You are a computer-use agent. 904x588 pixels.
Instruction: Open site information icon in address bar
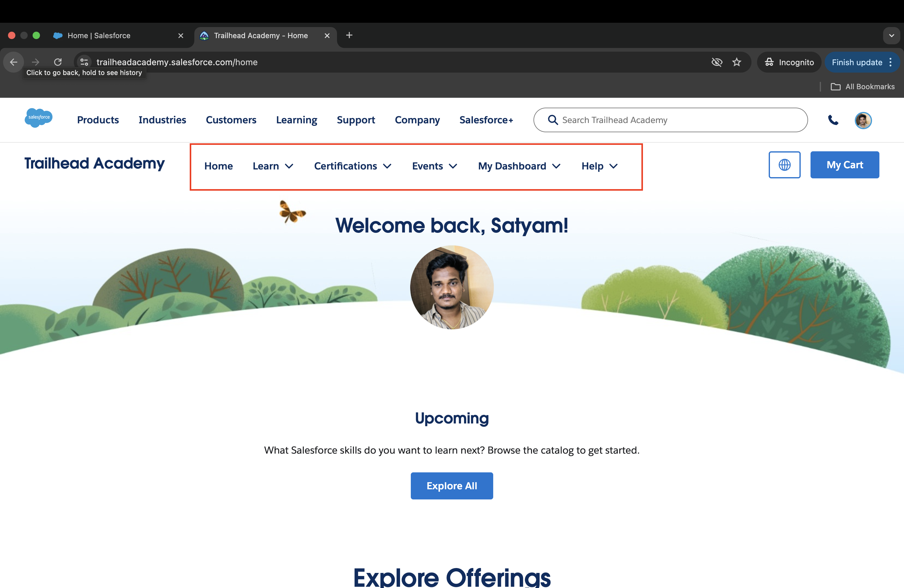(x=84, y=62)
